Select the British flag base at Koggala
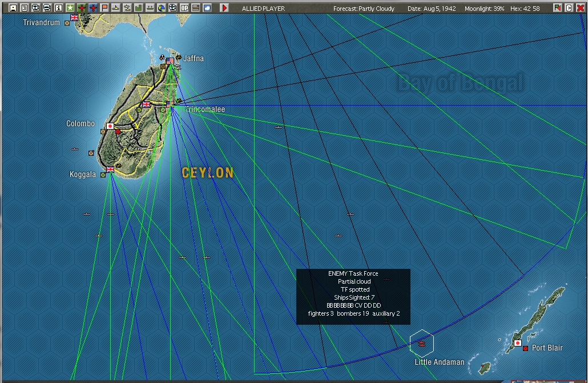Screen dimensions: 588x383 110,169
